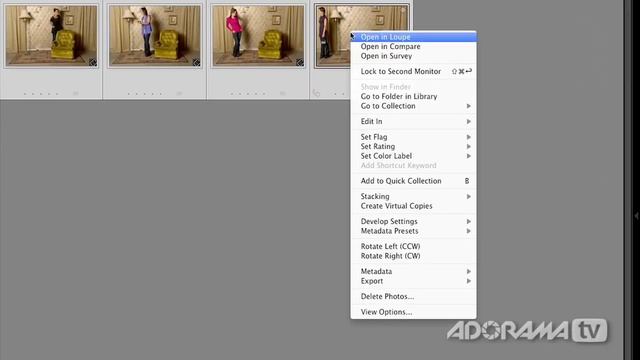Screen dimensions: 640x360
Task: Expand Set Flag submenu
Action: pyautogui.click(x=413, y=137)
